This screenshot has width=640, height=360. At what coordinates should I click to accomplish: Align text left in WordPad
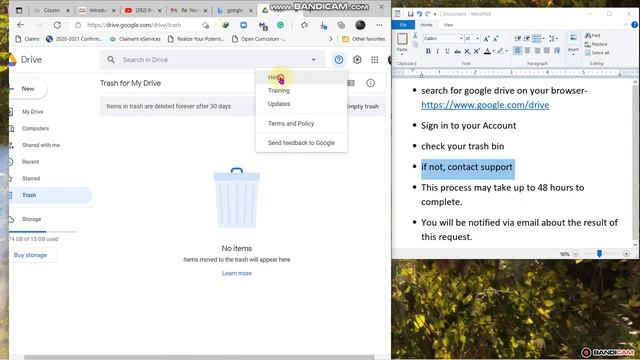[518, 51]
